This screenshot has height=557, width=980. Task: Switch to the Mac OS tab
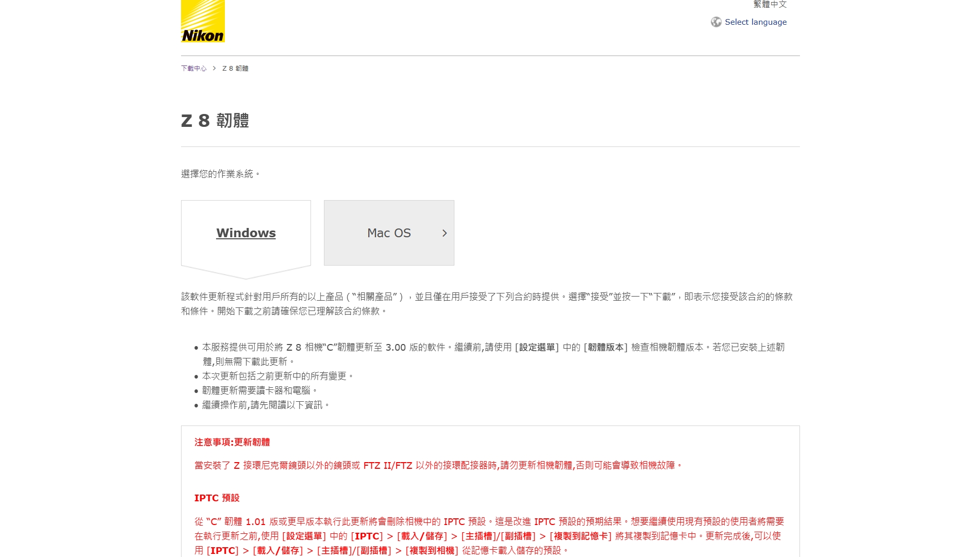[x=389, y=233]
